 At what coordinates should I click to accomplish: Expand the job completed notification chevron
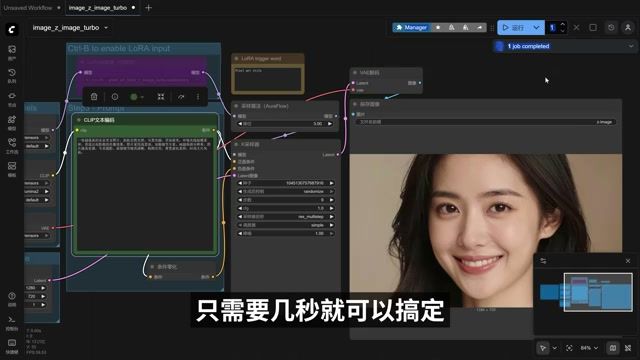coord(631,46)
